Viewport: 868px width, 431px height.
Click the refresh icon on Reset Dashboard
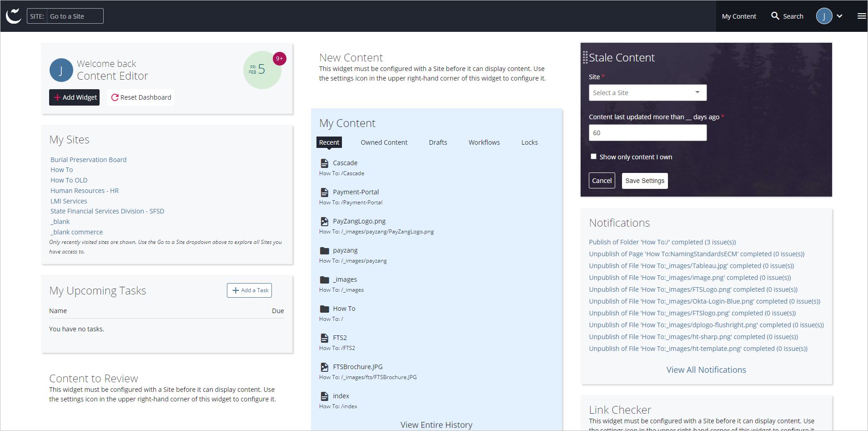(114, 97)
